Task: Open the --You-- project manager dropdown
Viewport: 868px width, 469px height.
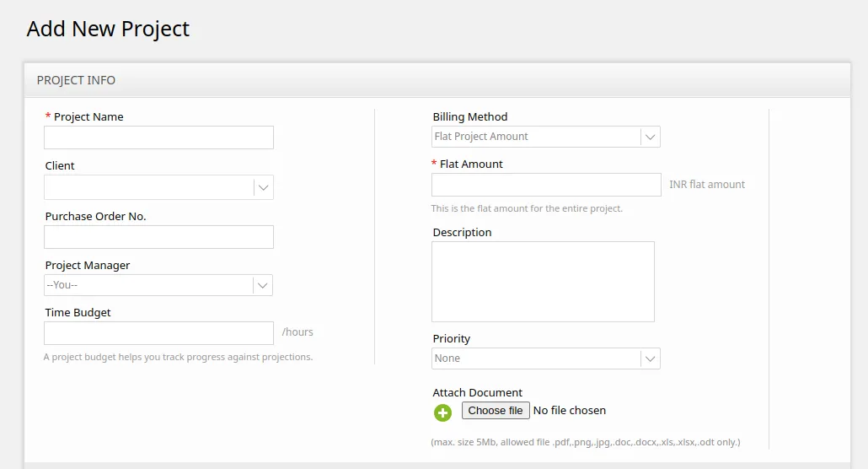Action: click(x=158, y=285)
